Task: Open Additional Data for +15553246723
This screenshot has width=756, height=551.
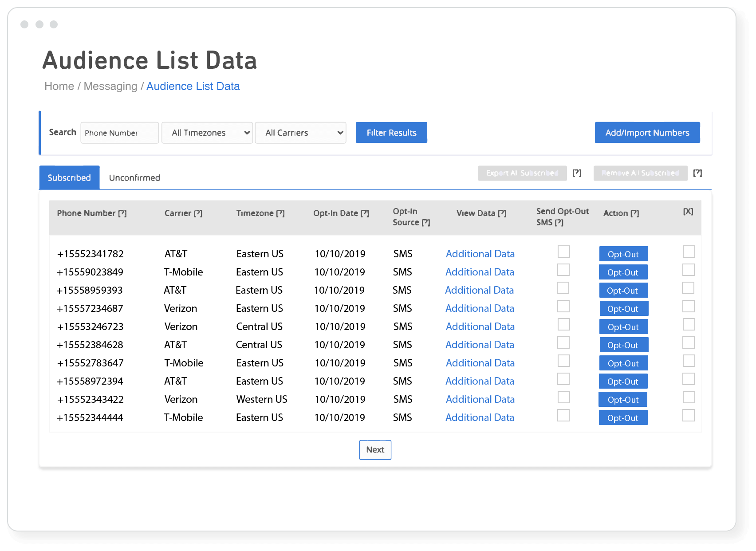Action: tap(480, 327)
